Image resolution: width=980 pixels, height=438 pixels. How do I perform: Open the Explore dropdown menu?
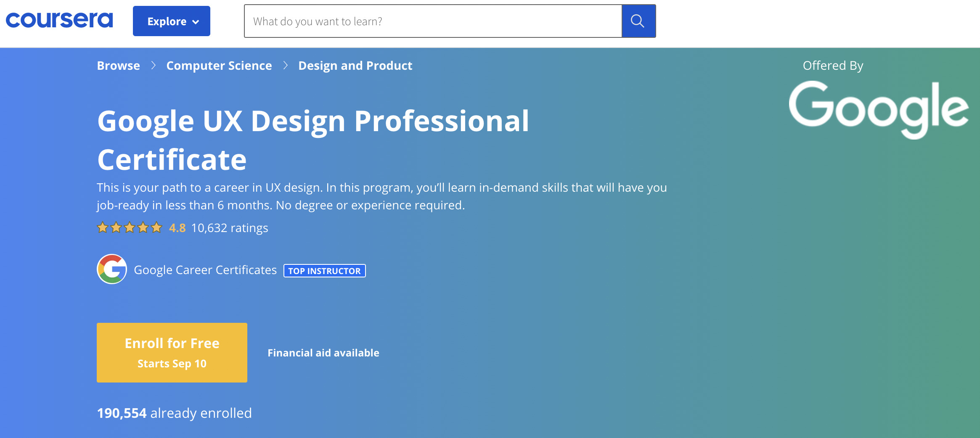coord(172,21)
